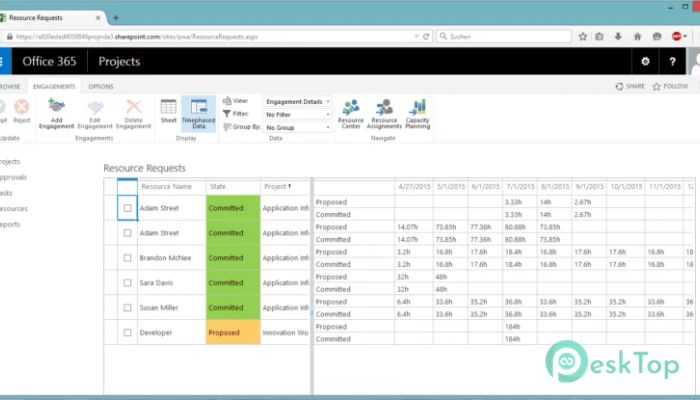Image resolution: width=700 pixels, height=400 pixels.
Task: Click the Share button
Action: coord(630,86)
